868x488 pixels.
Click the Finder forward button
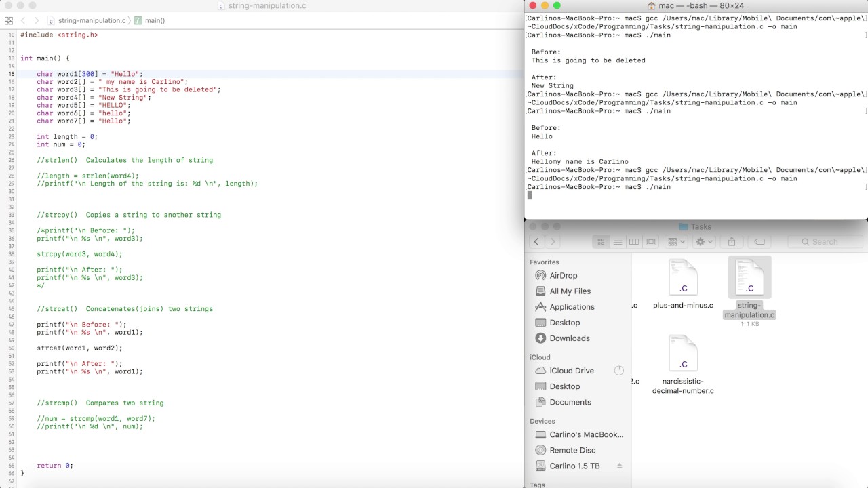[553, 241]
